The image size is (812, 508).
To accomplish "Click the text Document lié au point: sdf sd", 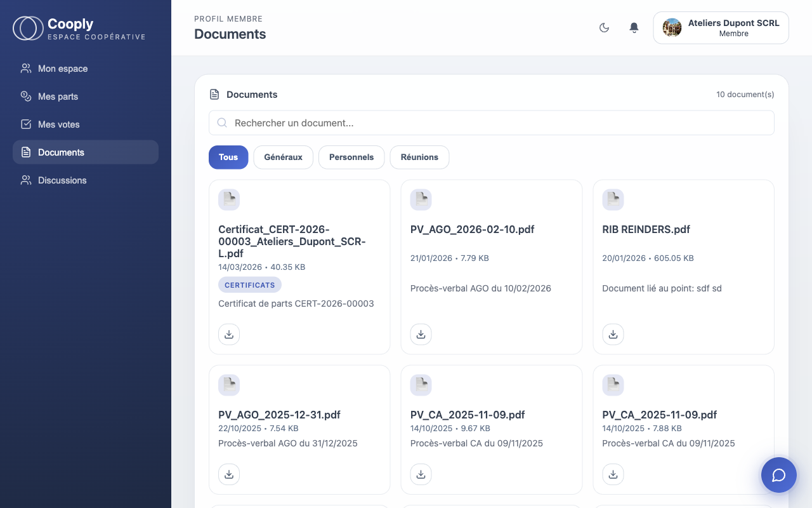I will [x=662, y=288].
